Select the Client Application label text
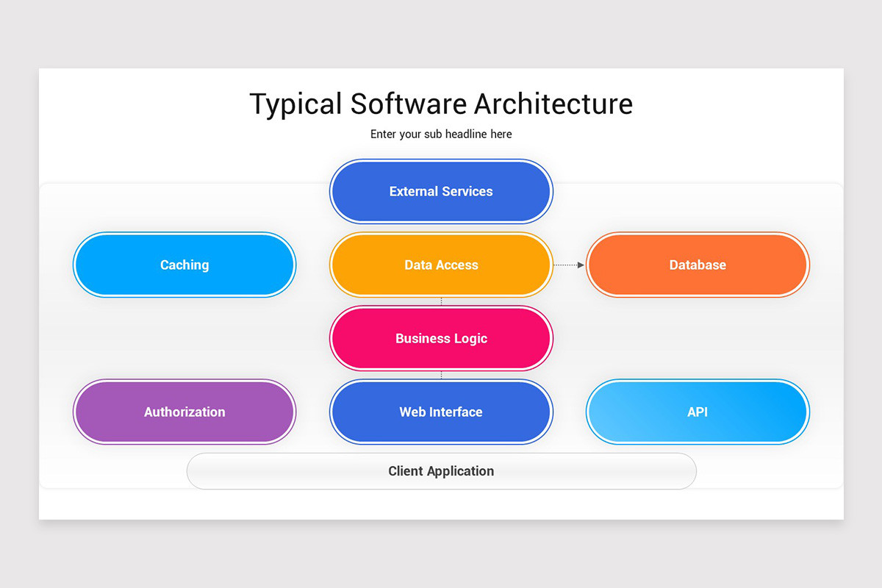The height and width of the screenshot is (588, 882). tap(441, 471)
